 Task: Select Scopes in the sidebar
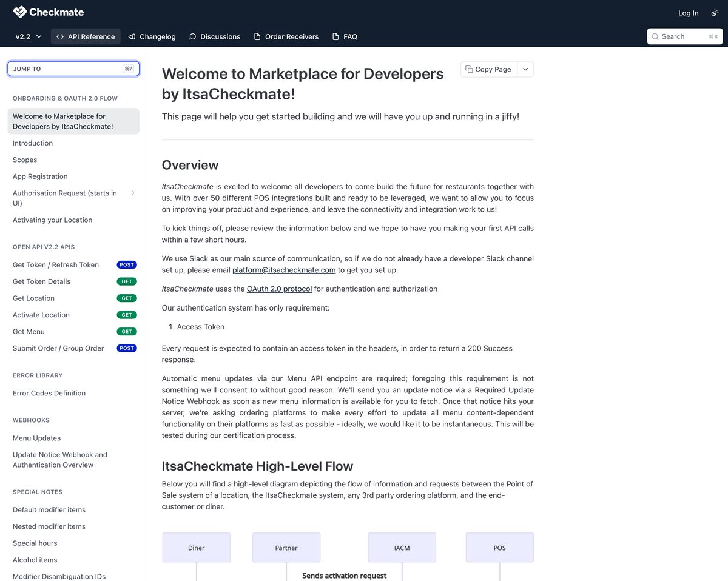point(25,160)
